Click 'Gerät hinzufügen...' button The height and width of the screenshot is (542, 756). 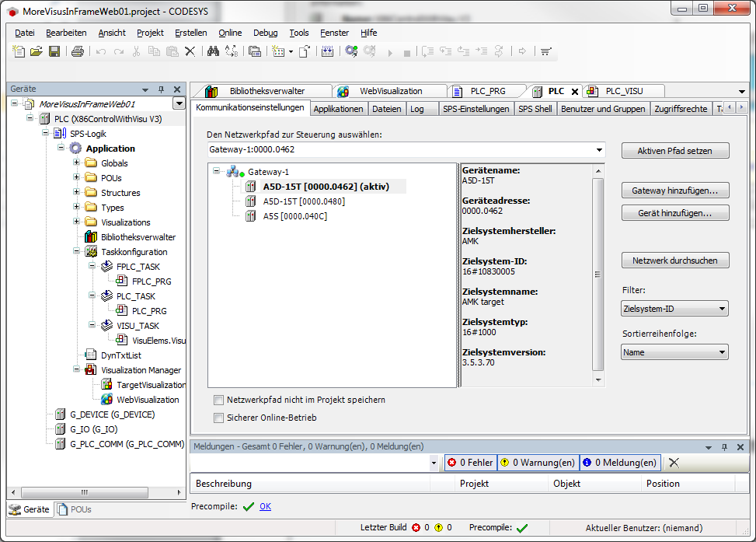(x=675, y=213)
